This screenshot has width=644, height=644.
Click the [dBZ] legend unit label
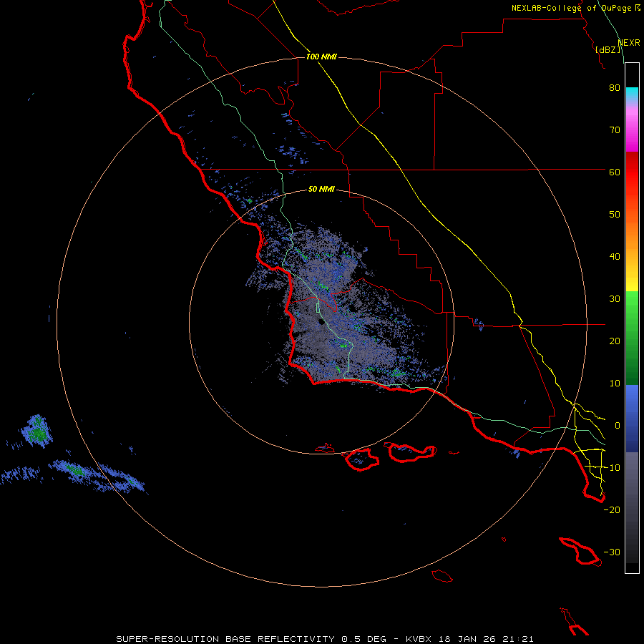click(608, 49)
